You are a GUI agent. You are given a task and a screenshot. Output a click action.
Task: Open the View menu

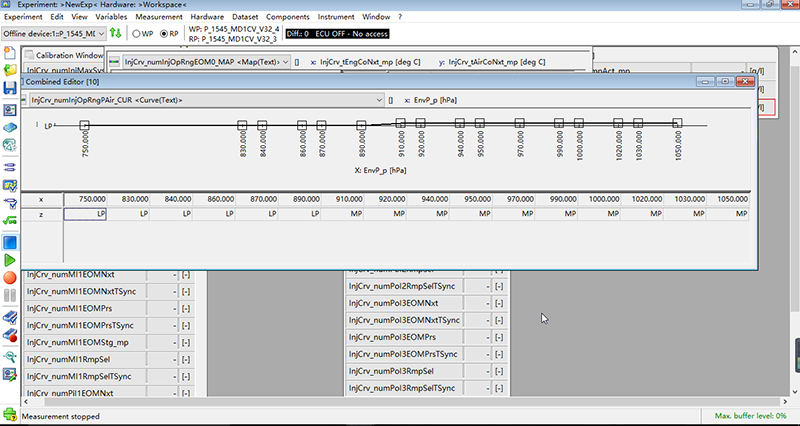click(79, 17)
